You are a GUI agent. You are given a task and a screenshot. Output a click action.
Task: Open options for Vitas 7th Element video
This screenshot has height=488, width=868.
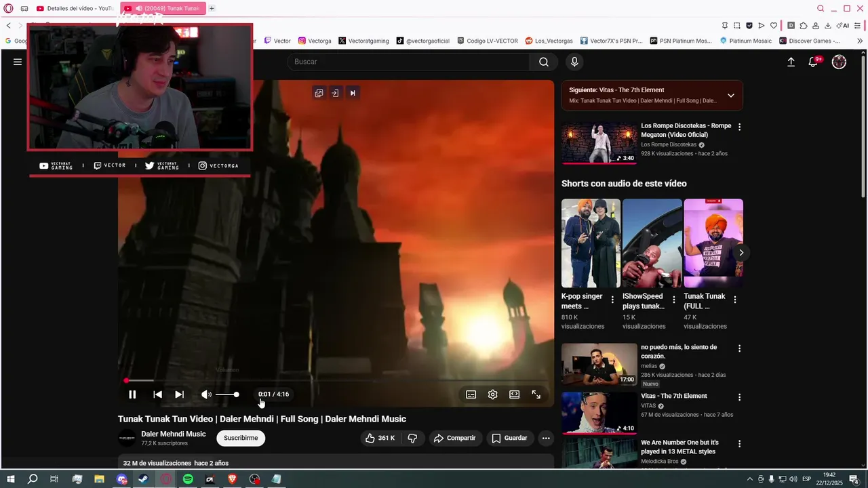[739, 397]
